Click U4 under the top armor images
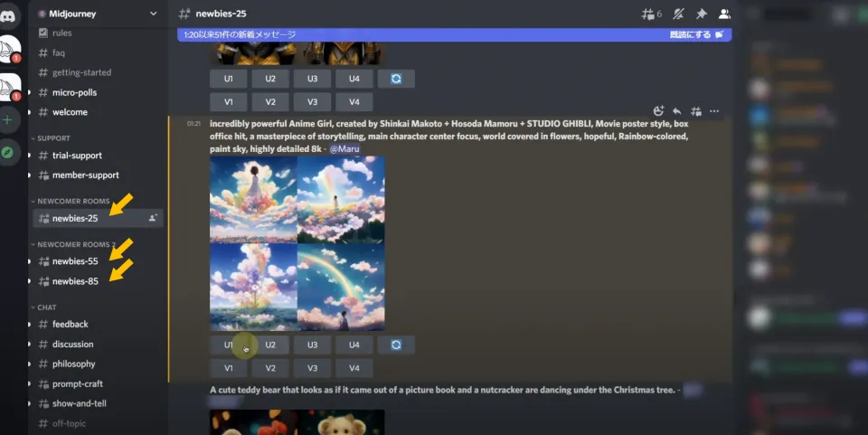 [x=354, y=79]
